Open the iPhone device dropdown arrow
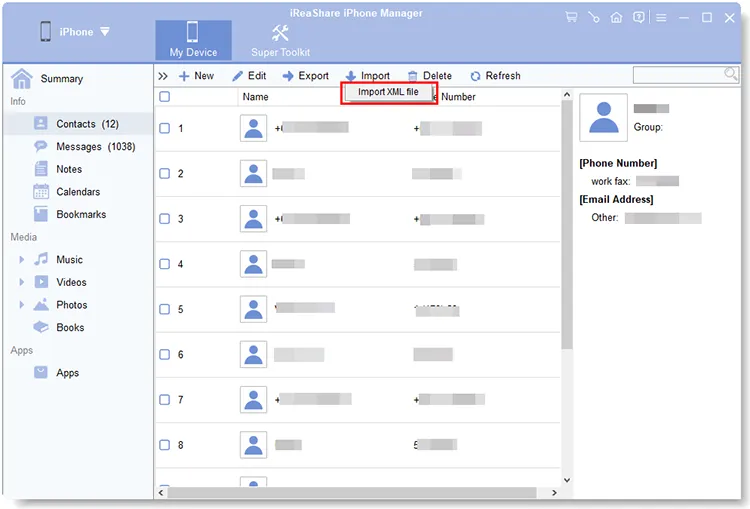Viewport: 750px width, 509px height. click(x=105, y=32)
